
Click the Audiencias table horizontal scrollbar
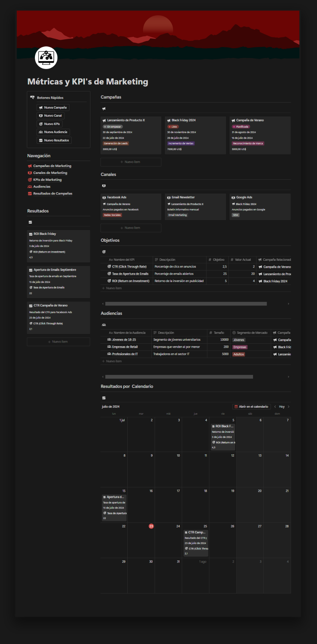179,377
